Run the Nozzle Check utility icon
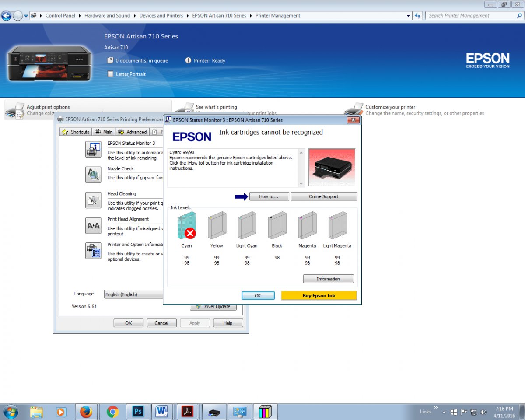The image size is (525, 420). pos(93,175)
